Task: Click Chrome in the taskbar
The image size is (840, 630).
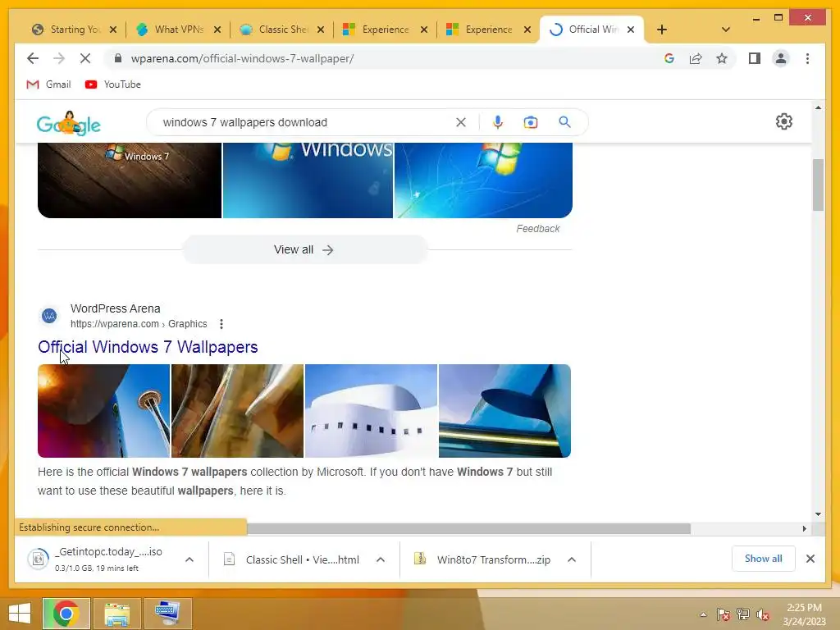Action: [x=66, y=614]
